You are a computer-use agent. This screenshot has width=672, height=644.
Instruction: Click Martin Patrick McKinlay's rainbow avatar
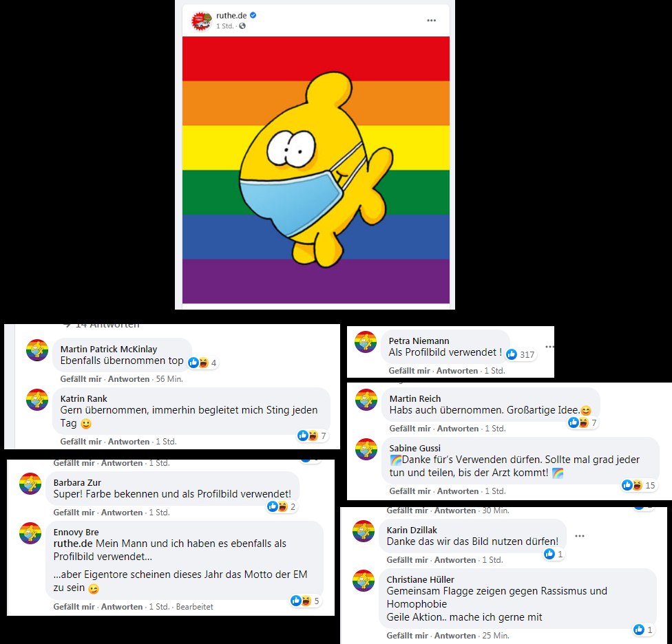point(37,350)
